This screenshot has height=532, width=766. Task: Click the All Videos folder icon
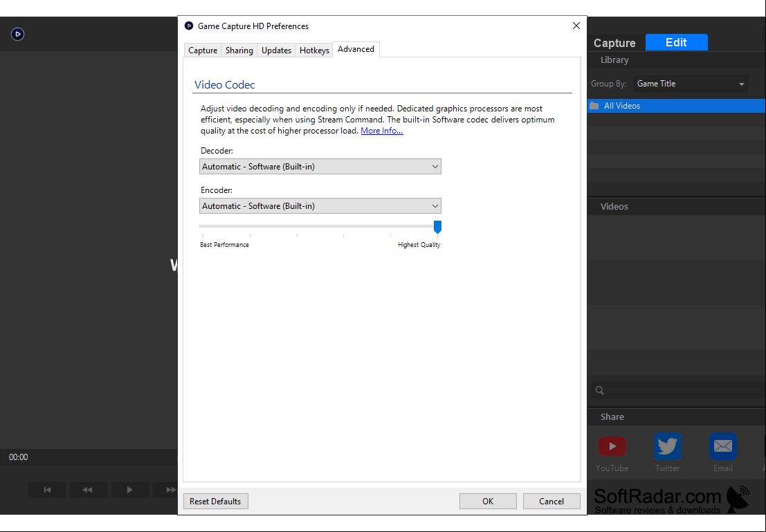(594, 106)
